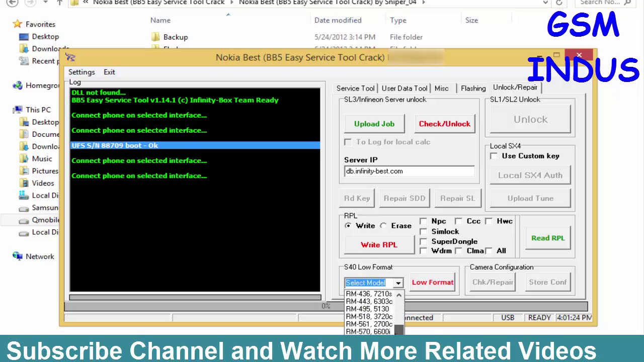This screenshot has width=644, height=362.
Task: Click the Server IP input field
Action: [410, 171]
